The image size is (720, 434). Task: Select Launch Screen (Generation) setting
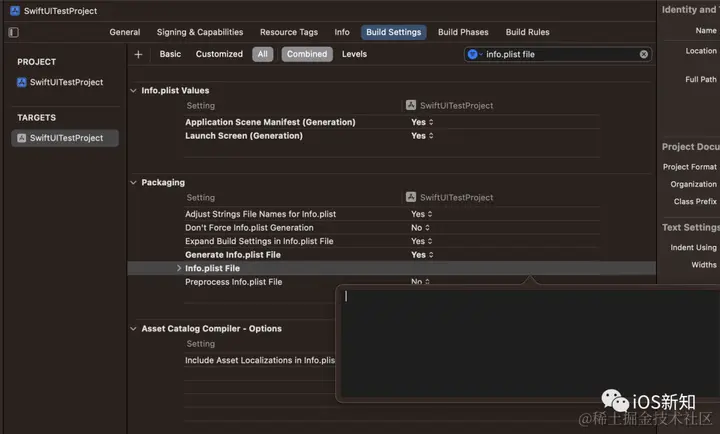pyautogui.click(x=244, y=136)
